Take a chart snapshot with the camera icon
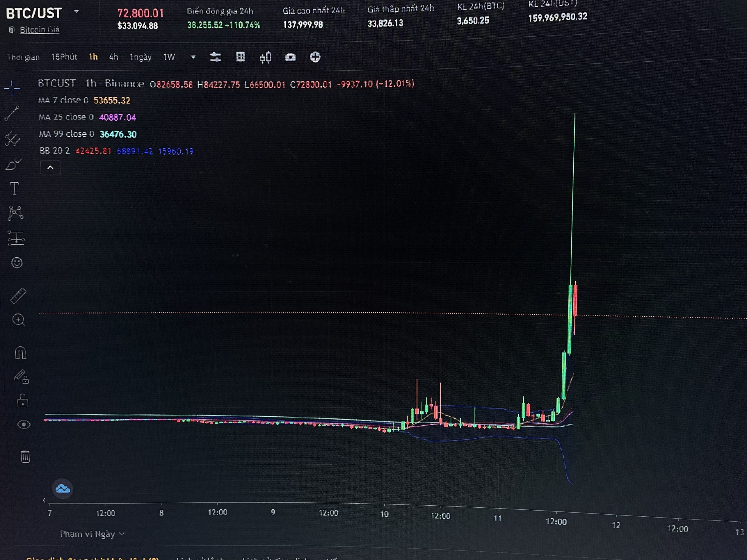747x560 pixels. point(290,57)
